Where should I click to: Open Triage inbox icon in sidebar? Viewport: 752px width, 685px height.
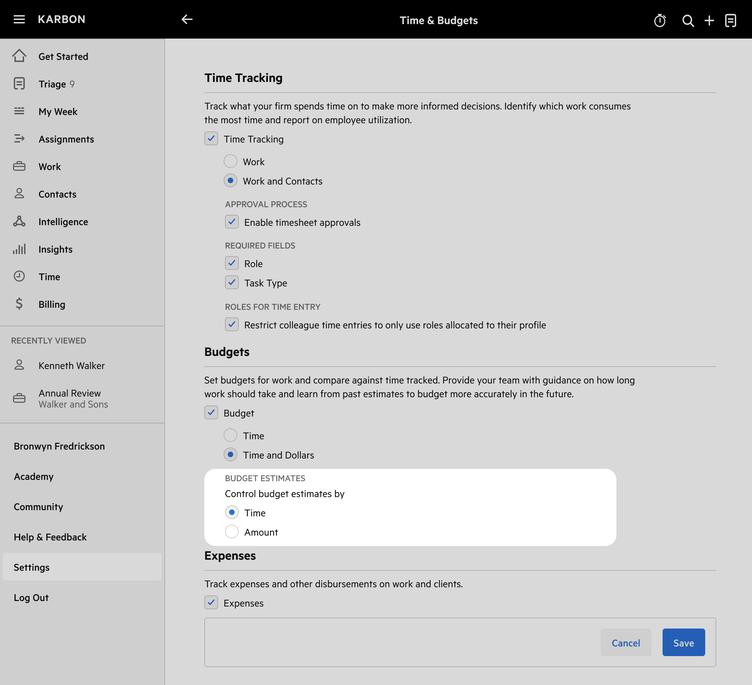(19, 84)
